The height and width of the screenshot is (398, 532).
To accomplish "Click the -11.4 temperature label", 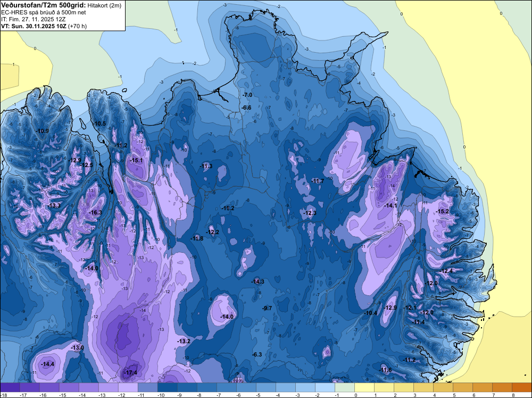I will (x=418, y=322).
